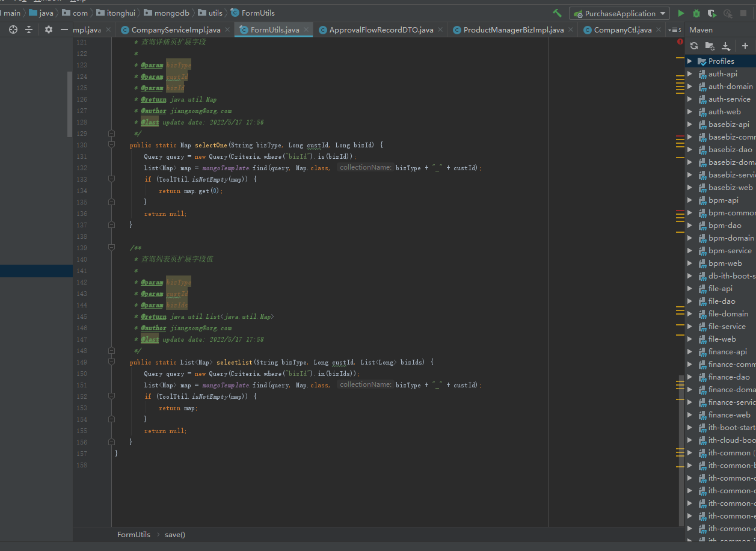
Task: Expand bpm-api module arrow in Maven
Action: (690, 200)
